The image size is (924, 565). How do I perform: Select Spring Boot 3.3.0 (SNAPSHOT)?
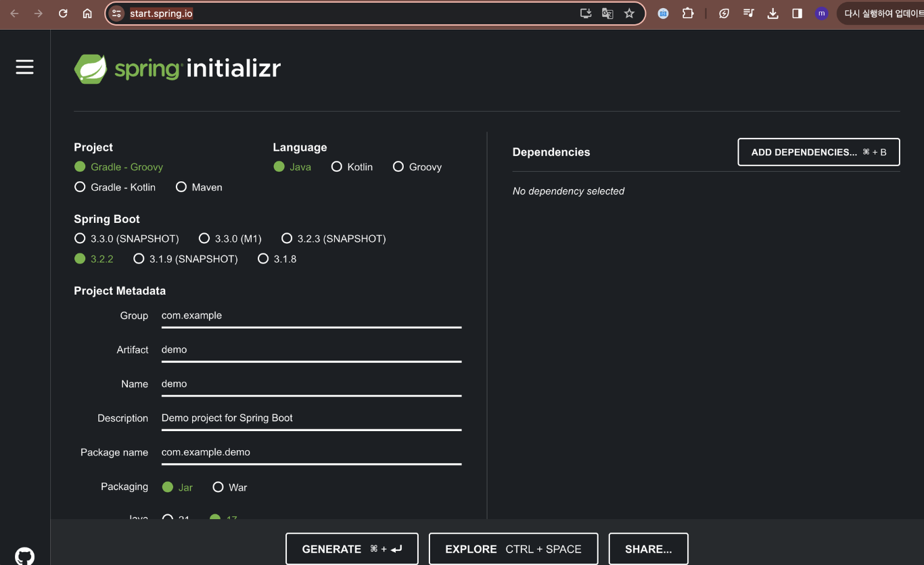tap(126, 239)
